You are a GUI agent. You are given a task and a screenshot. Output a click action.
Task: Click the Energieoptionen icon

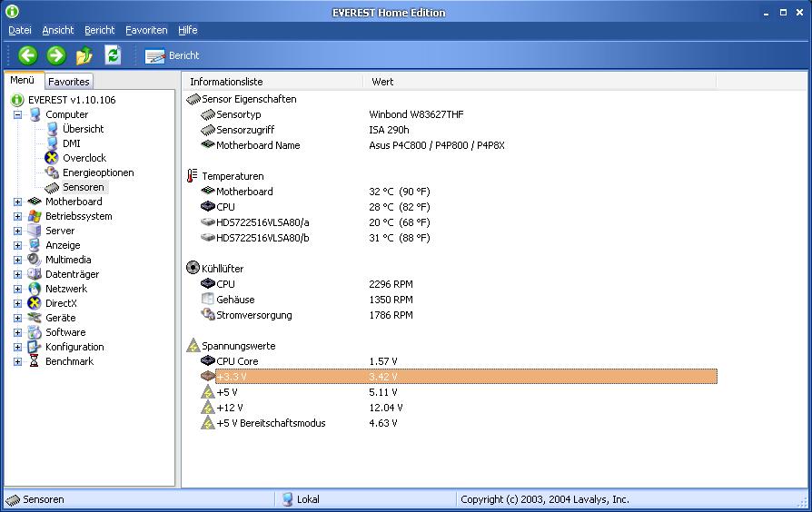coord(52,172)
